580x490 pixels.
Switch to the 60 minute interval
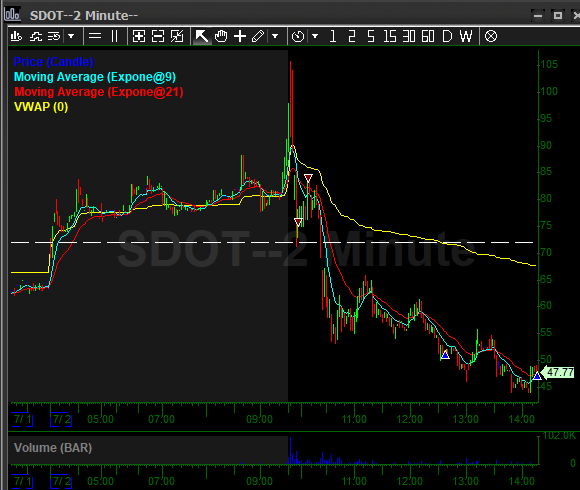point(428,36)
